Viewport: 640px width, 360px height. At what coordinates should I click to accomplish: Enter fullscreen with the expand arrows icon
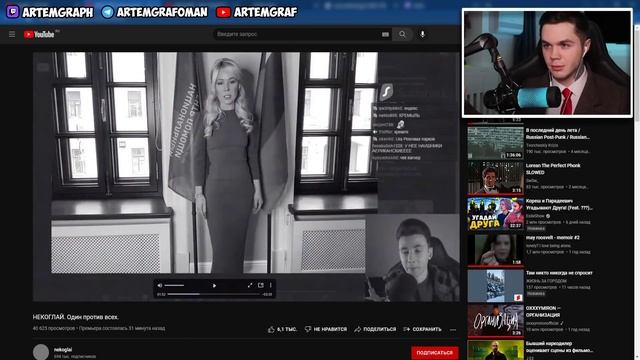[x=250, y=285]
